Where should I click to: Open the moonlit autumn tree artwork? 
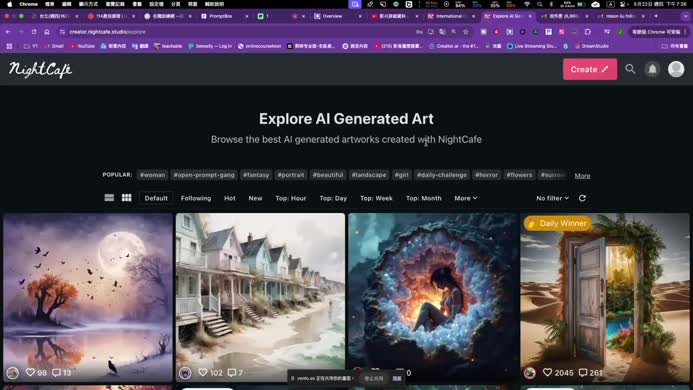pos(88,298)
